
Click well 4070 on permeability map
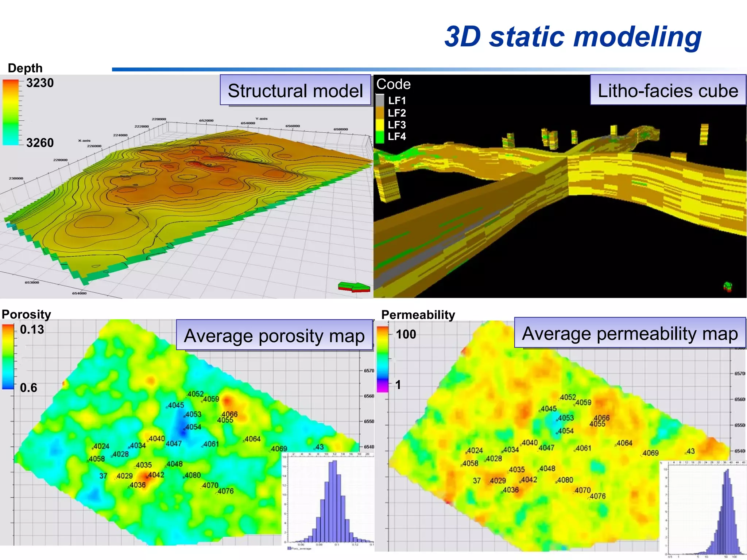(x=582, y=490)
